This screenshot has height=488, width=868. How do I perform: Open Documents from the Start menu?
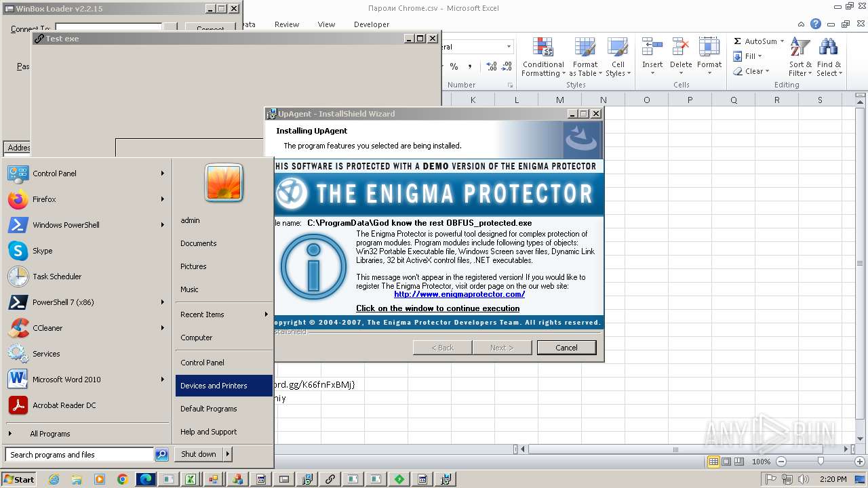tap(224, 243)
